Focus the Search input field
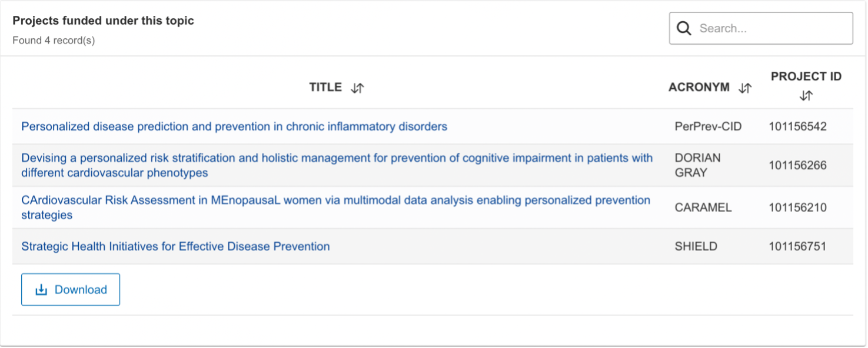868x348 pixels. (x=761, y=28)
